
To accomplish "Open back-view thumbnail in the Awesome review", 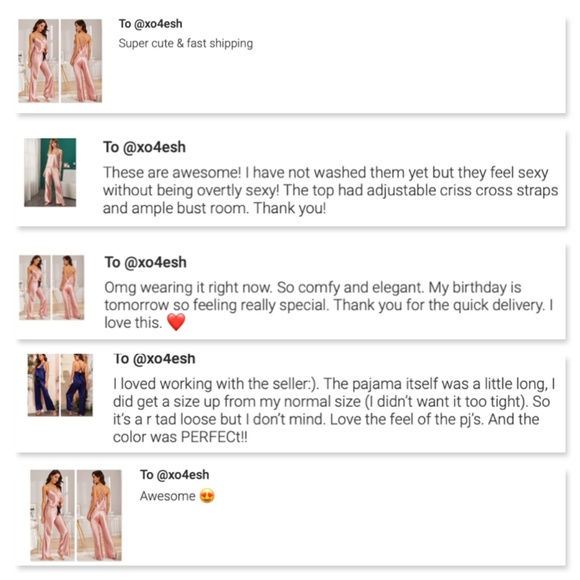I will tap(99, 515).
